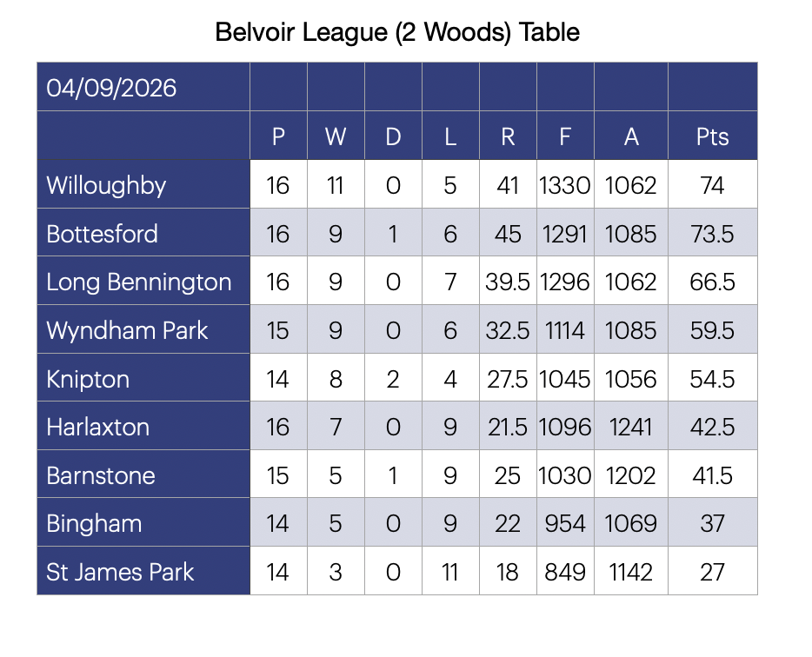Select the 04/09/2026 date cell

143,87
